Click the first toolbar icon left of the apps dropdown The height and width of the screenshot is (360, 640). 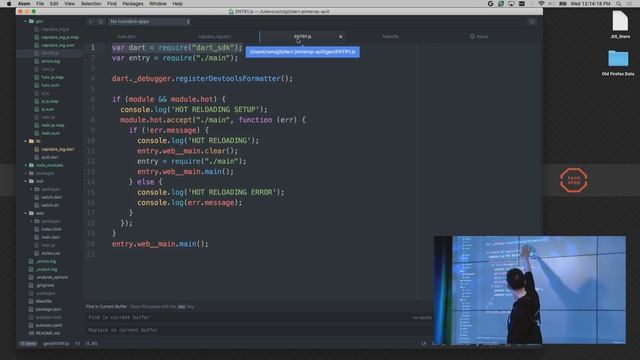pos(91,21)
